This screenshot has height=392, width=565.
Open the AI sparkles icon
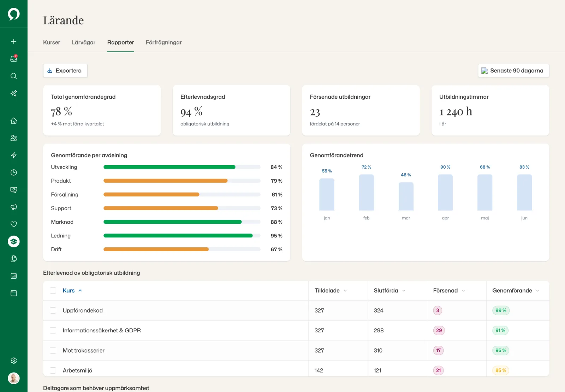click(14, 94)
